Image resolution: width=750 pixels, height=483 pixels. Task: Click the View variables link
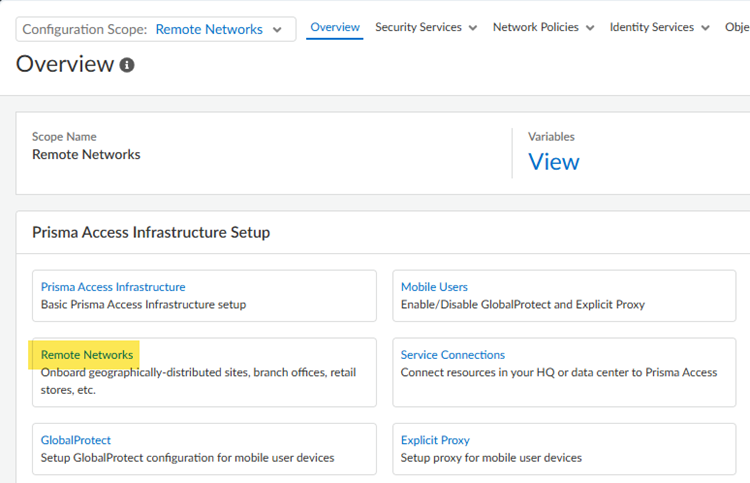553,162
